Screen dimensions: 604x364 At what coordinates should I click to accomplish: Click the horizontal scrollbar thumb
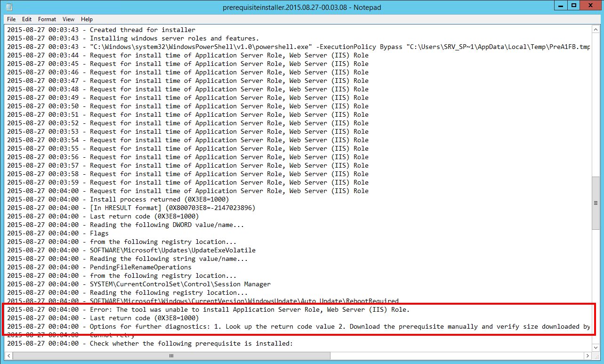tap(171, 356)
